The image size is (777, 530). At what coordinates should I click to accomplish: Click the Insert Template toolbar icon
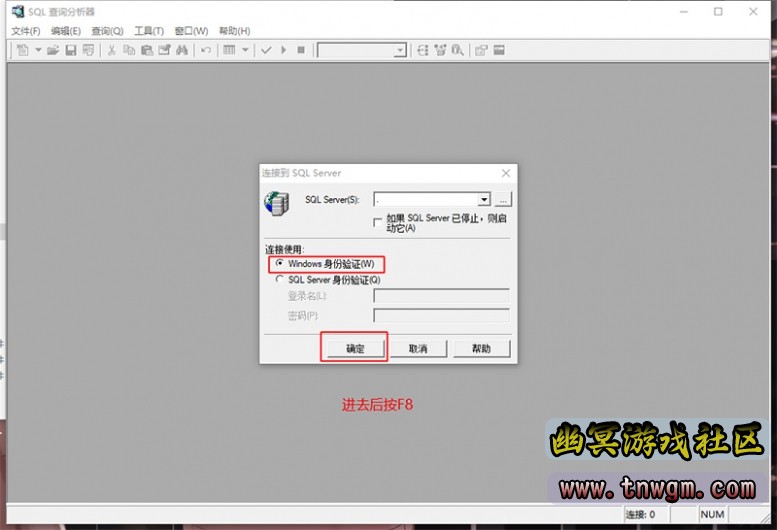point(88,50)
